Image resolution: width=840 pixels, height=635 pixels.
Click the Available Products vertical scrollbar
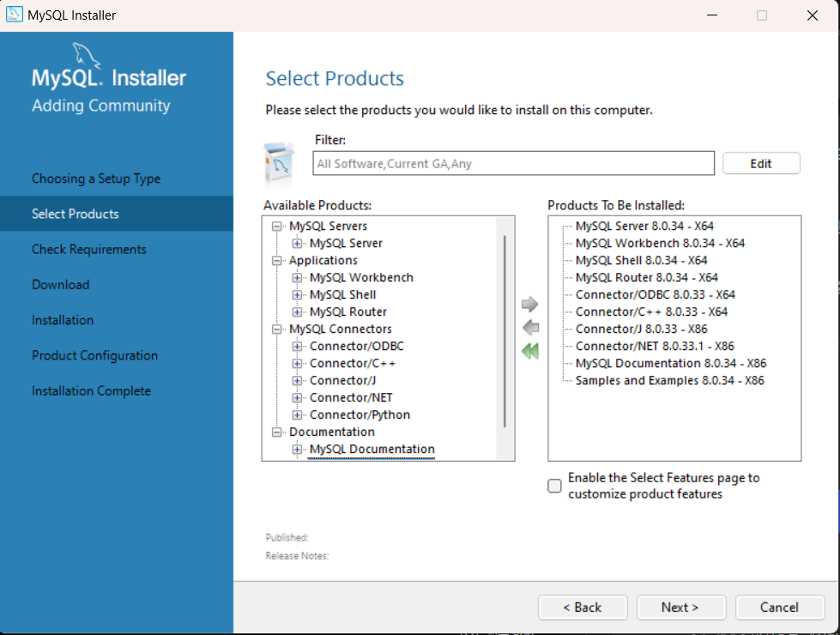[505, 331]
